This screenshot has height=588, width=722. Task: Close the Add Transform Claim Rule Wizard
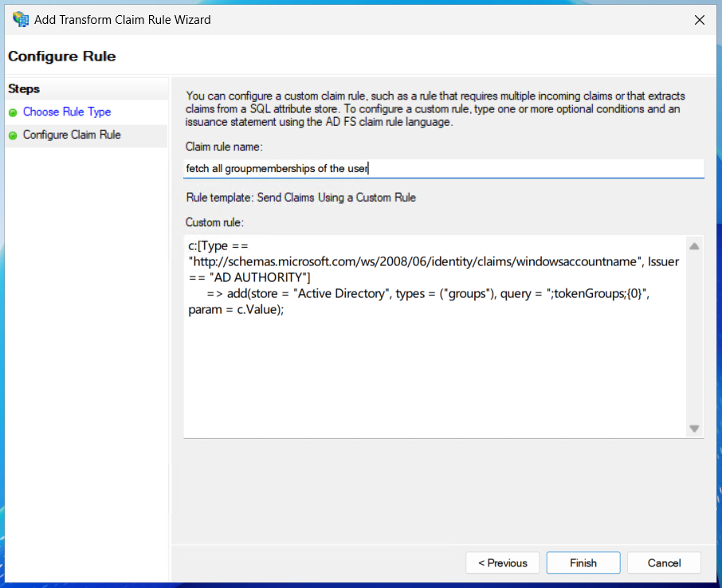[x=699, y=20]
